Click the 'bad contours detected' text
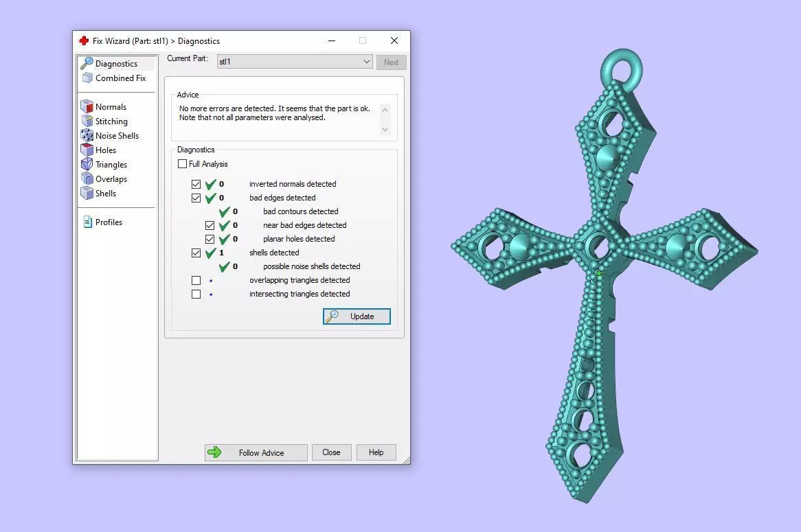Screen dimensions: 801x532 coord(300,211)
